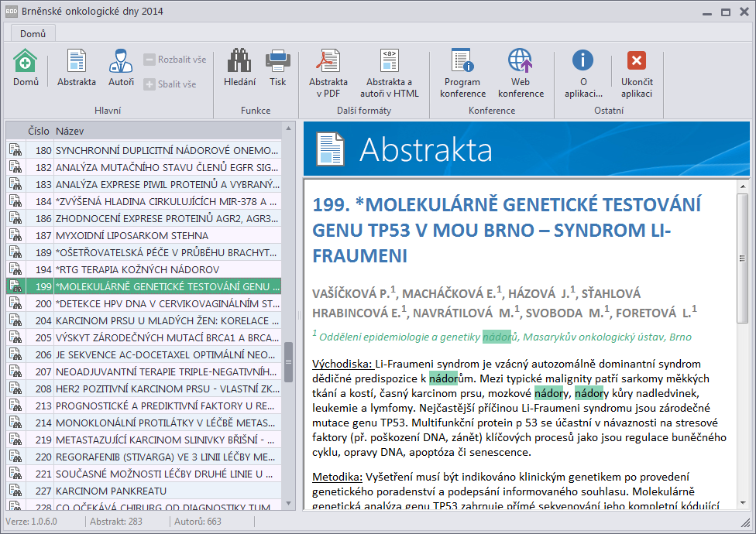Select abstract 208 HER2 pozitivní karcinom prsu
The image size is (756, 534).
coord(143,389)
